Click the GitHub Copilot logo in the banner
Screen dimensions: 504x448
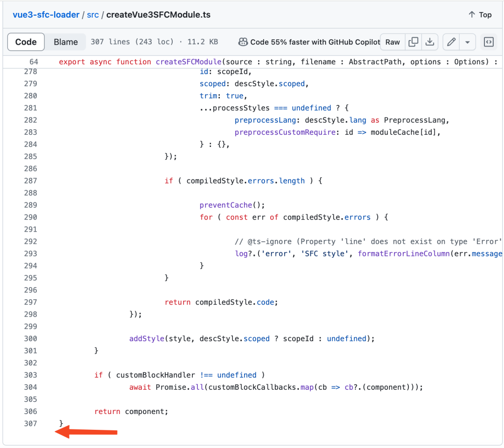tap(243, 41)
